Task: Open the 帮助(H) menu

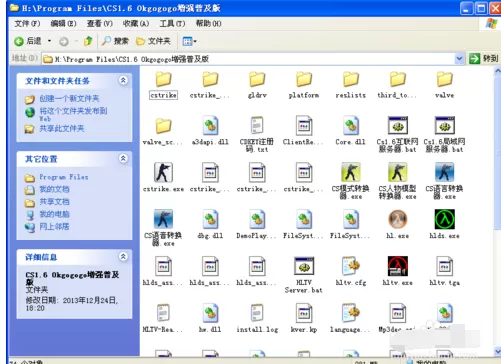Action: click(208, 24)
